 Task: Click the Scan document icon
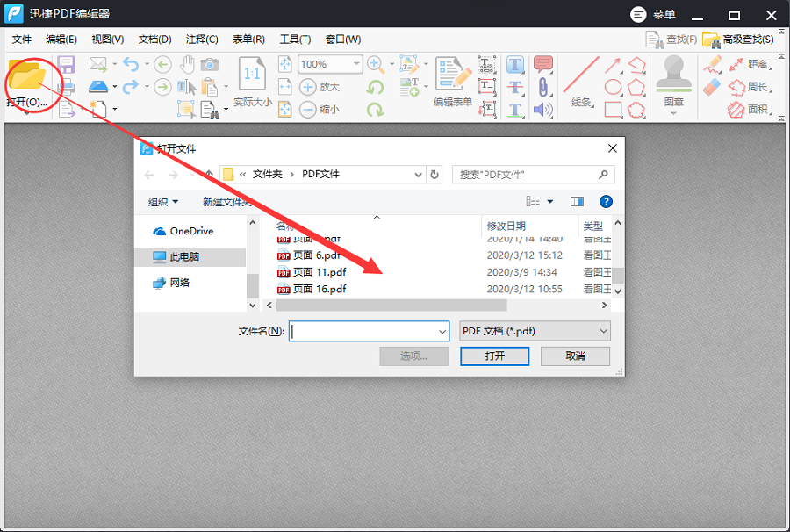(98, 87)
